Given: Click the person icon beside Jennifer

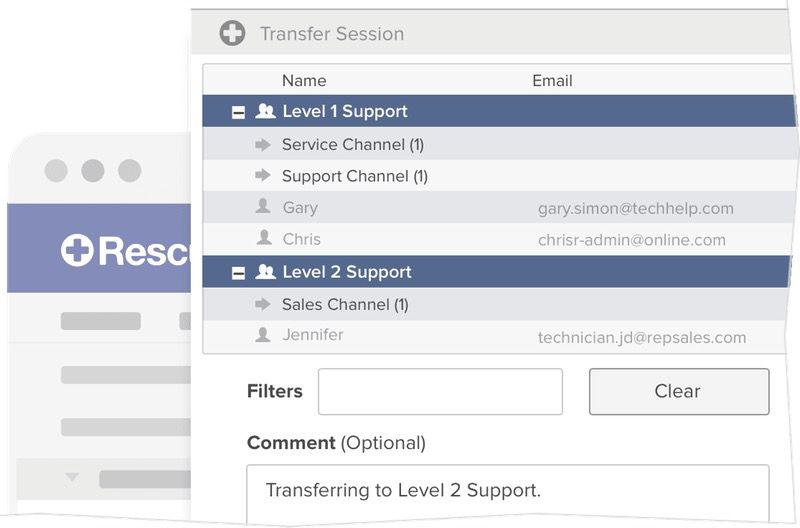Looking at the screenshot, I should [263, 335].
